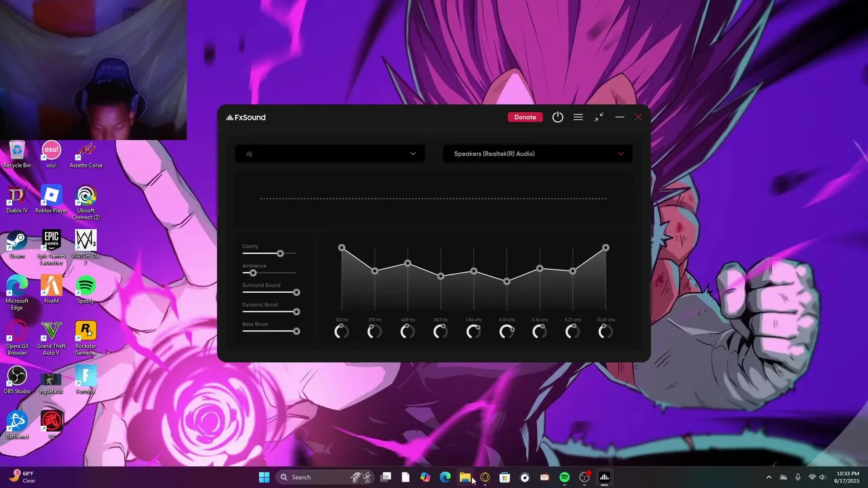The height and width of the screenshot is (488, 868).
Task: Open Spotify from the taskbar
Action: tap(564, 477)
